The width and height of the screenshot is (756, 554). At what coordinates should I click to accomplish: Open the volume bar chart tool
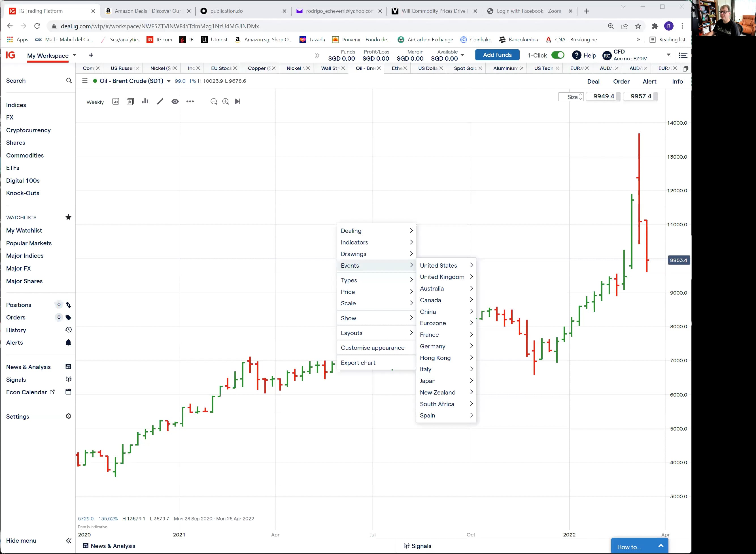point(145,101)
